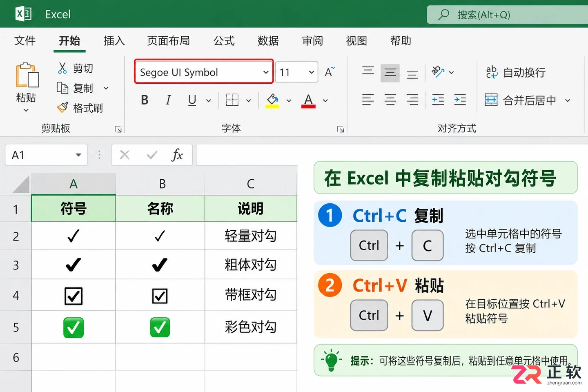588x392 pixels.
Task: Expand underline style options arrow
Action: 208,100
